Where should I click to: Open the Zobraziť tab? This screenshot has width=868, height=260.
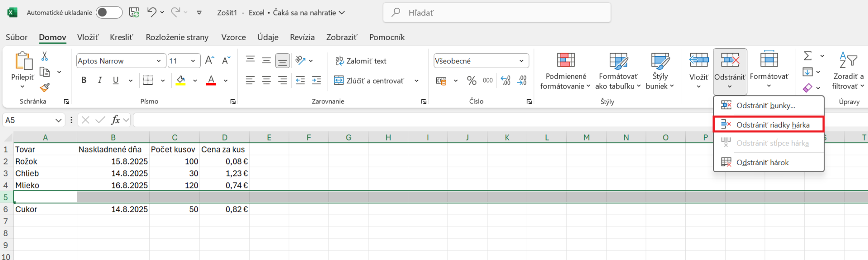point(342,37)
